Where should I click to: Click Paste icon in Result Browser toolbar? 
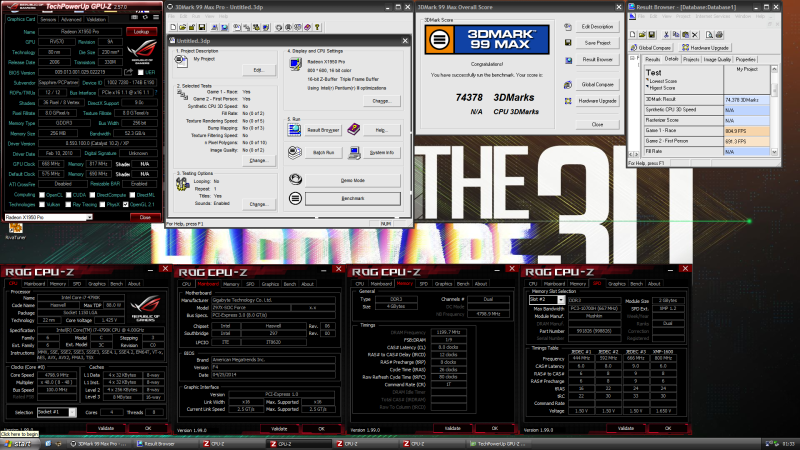(x=685, y=35)
